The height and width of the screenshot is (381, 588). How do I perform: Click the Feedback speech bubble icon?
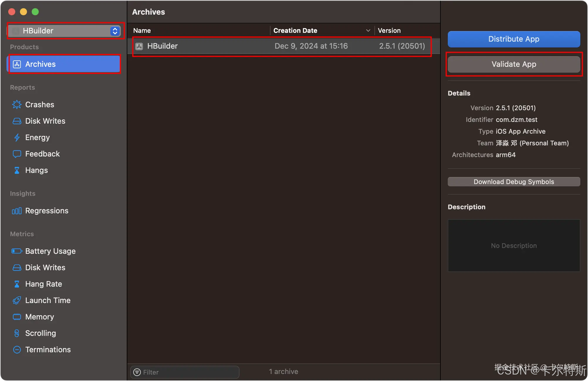coord(17,154)
